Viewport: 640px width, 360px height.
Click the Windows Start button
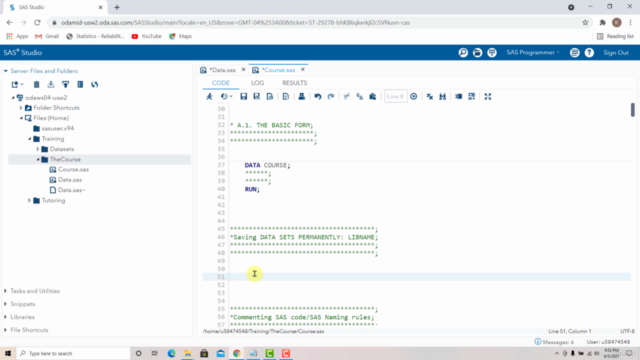pos(8,353)
